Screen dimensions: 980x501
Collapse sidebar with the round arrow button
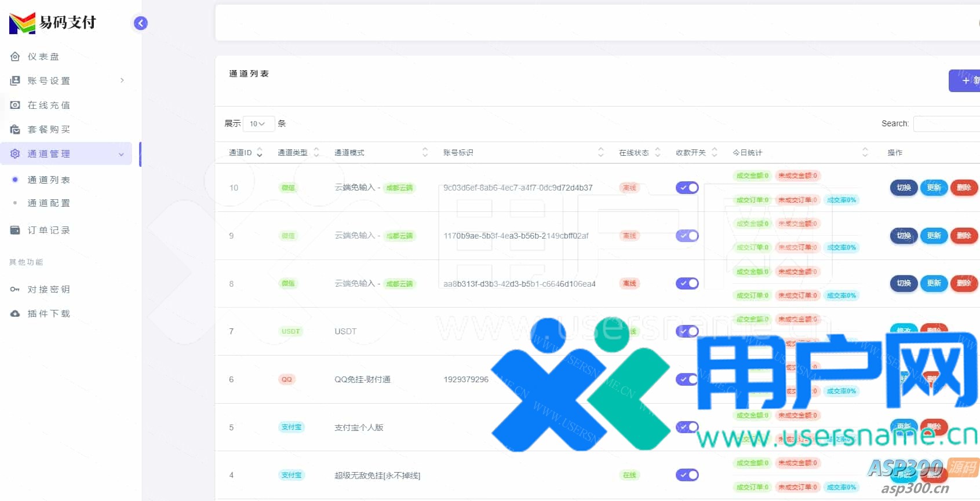pyautogui.click(x=141, y=23)
